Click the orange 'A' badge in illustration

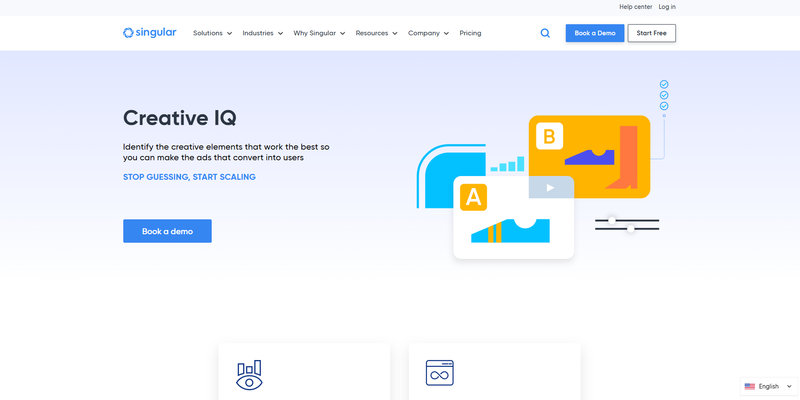coord(473,197)
